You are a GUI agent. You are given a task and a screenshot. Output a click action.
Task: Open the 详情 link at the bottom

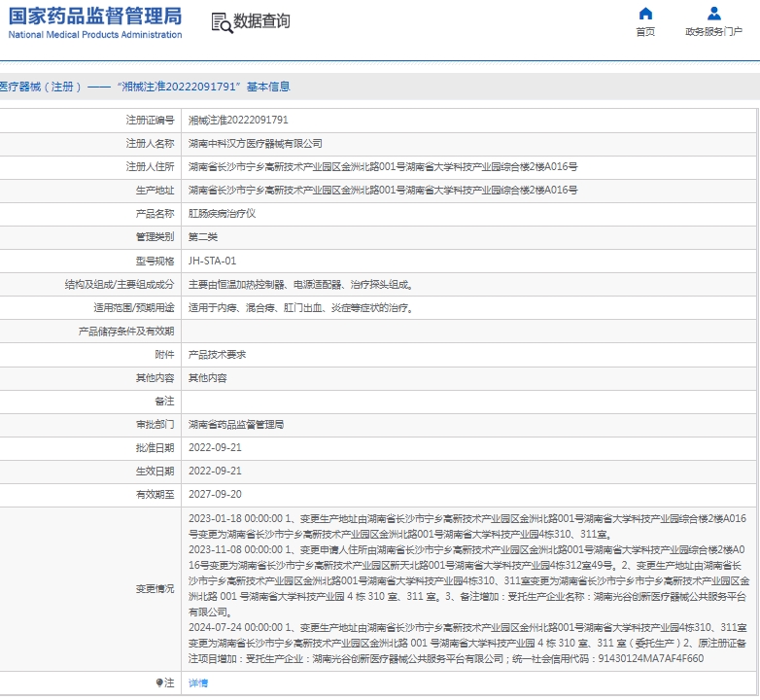pyautogui.click(x=197, y=683)
